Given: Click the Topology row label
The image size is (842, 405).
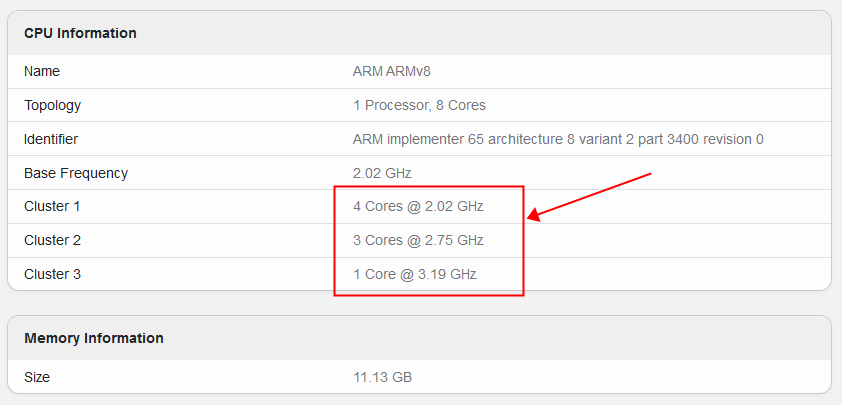Looking at the screenshot, I should 52,105.
